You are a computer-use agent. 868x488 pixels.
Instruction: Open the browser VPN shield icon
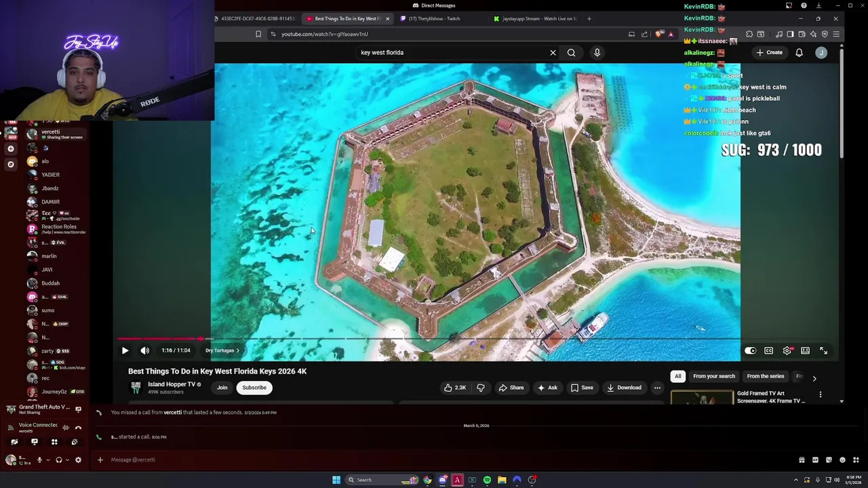coord(825,34)
